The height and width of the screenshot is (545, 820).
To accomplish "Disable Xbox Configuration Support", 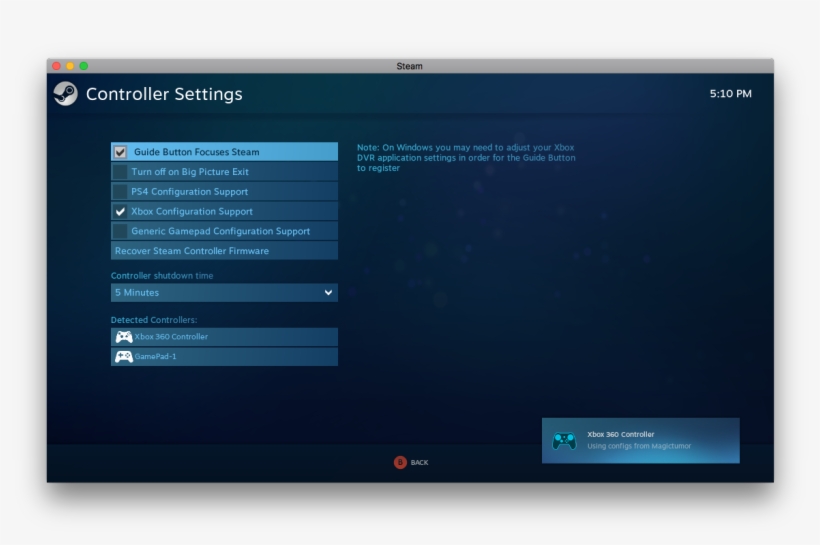I will (x=120, y=211).
